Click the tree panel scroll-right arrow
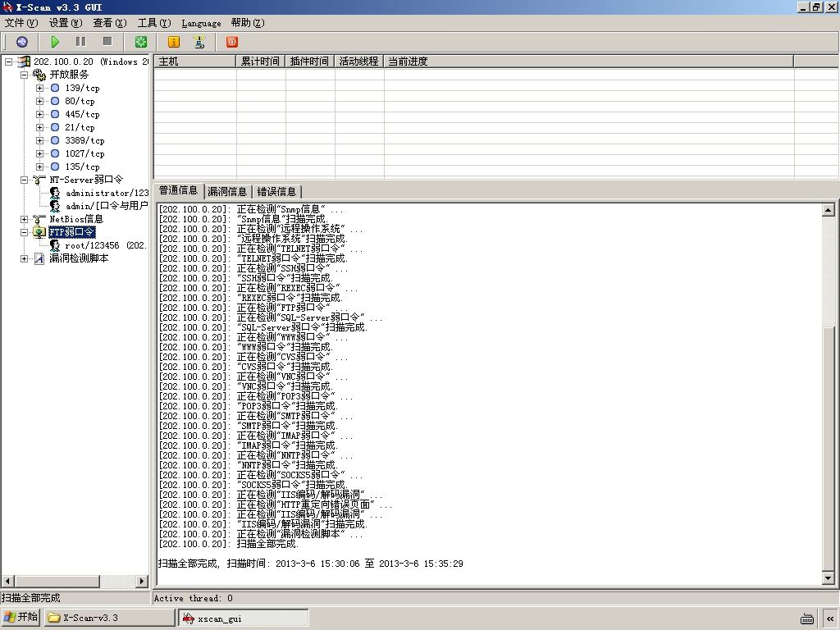 pos(142,582)
